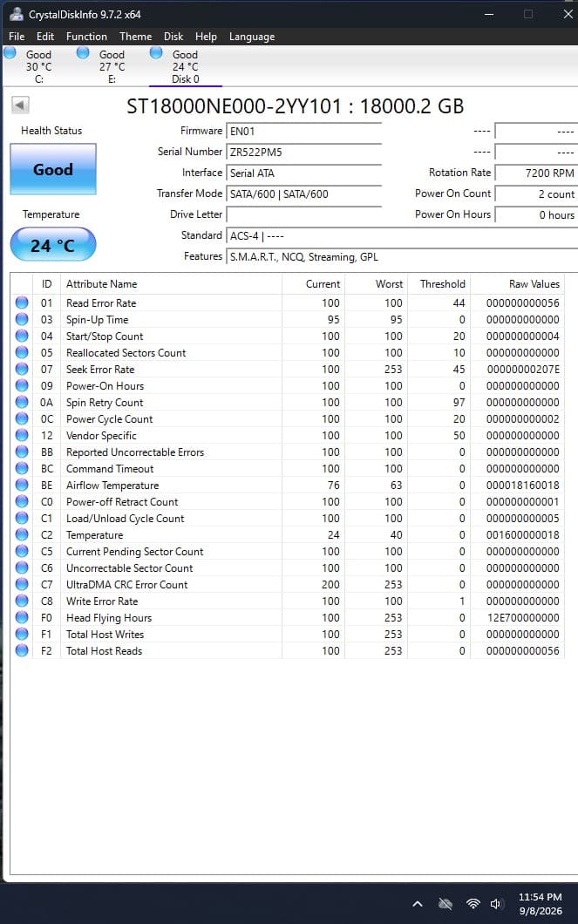
Task: Click the status orb for Reallocated Sectors Count
Action: click(x=22, y=352)
